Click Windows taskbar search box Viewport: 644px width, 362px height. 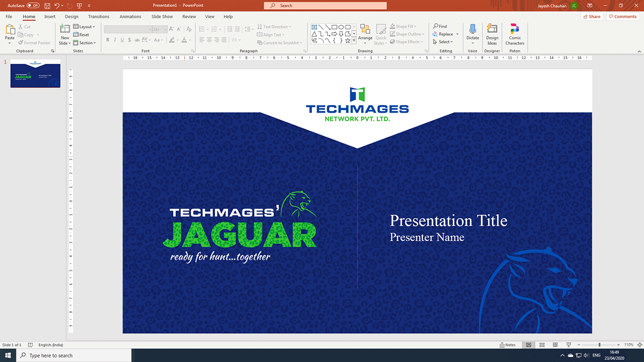coord(74,356)
